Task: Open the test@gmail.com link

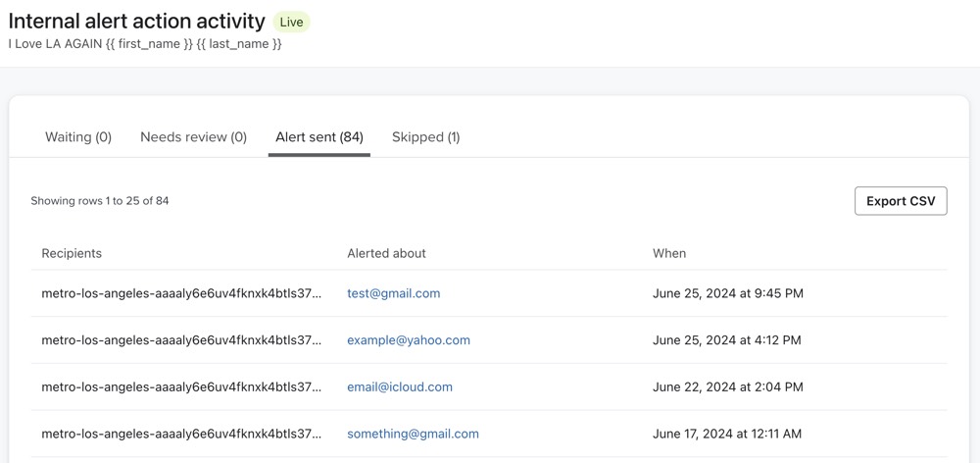Action: (393, 293)
